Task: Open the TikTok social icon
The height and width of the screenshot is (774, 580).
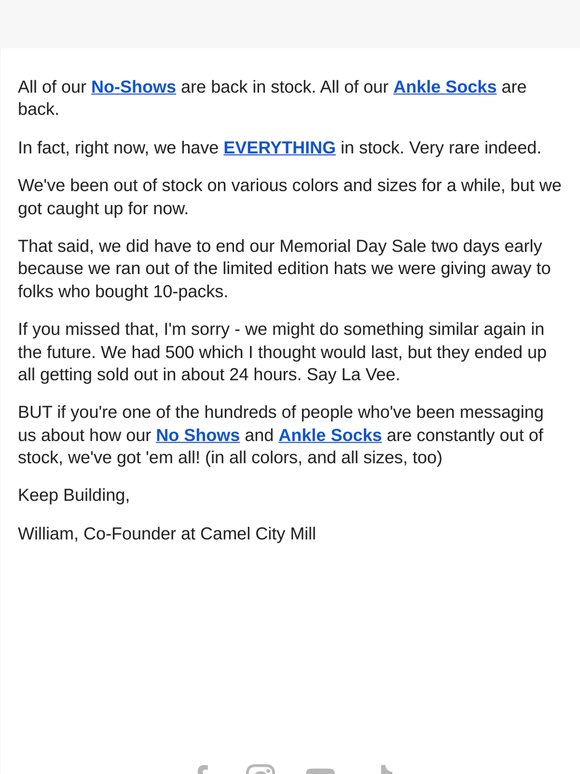Action: (386, 769)
